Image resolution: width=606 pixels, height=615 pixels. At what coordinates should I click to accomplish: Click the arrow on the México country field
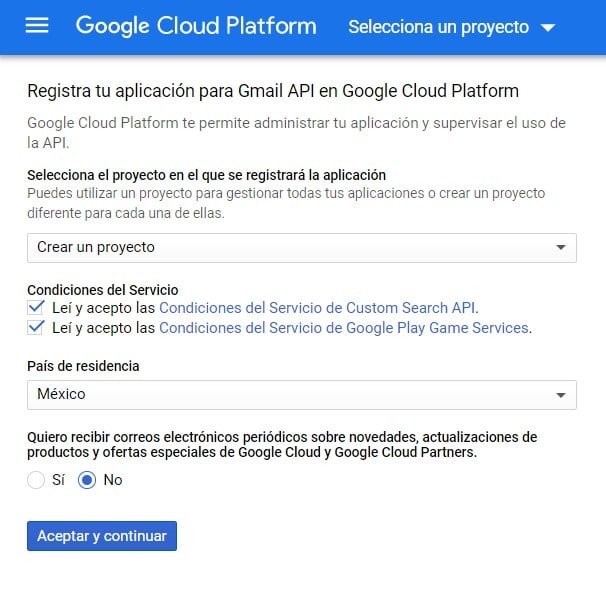[x=561, y=395]
